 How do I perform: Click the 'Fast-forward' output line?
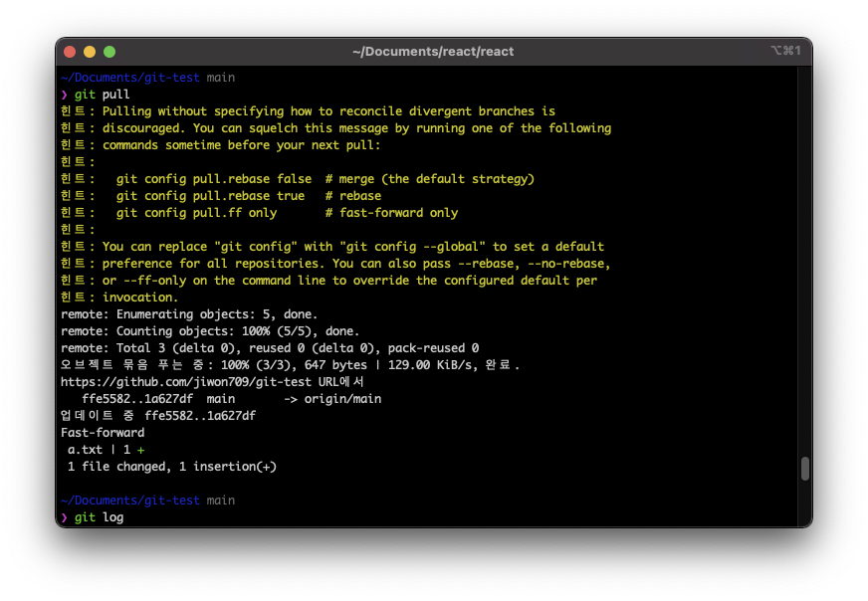103,433
